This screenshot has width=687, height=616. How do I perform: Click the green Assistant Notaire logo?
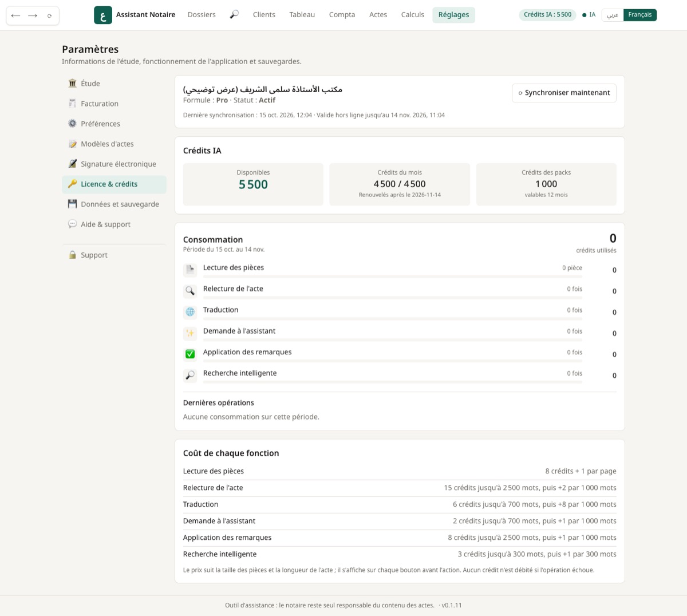103,15
